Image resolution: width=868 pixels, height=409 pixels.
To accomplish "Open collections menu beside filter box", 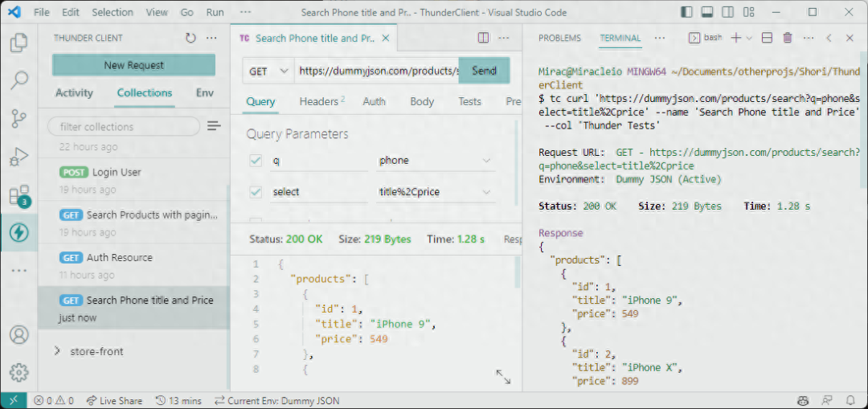I will point(214,126).
